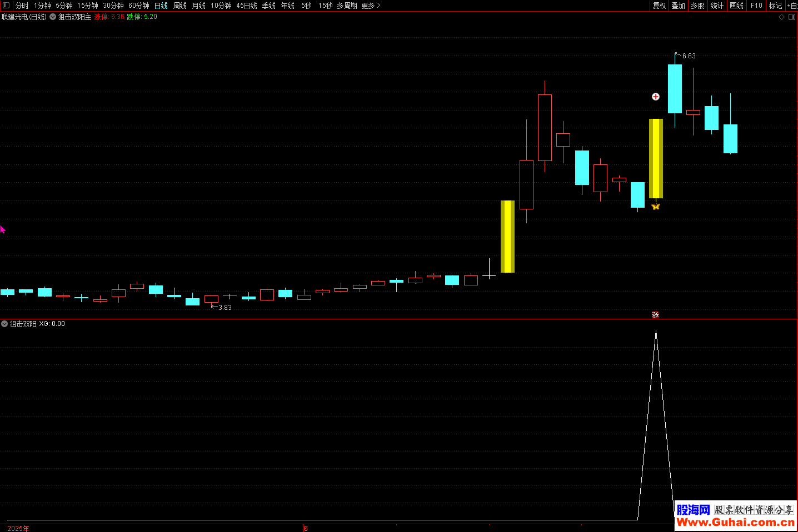Switch to 年线 yearly chart
Screen dimensions: 798x532
coord(288,6)
